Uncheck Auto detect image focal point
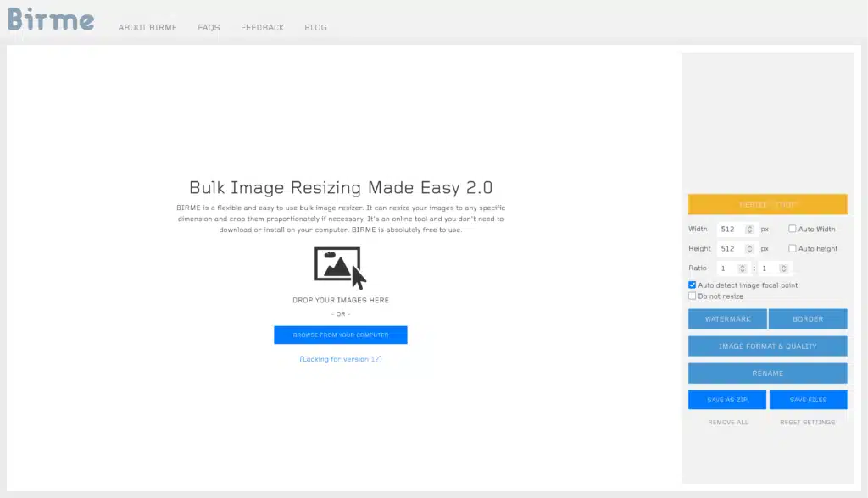The image size is (868, 498). [692, 285]
